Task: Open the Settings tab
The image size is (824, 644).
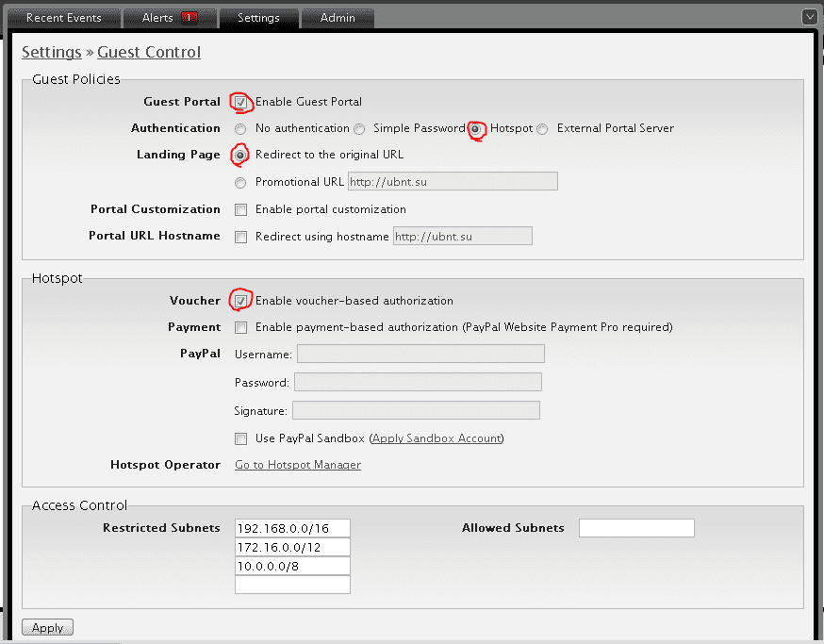Action: [x=258, y=18]
